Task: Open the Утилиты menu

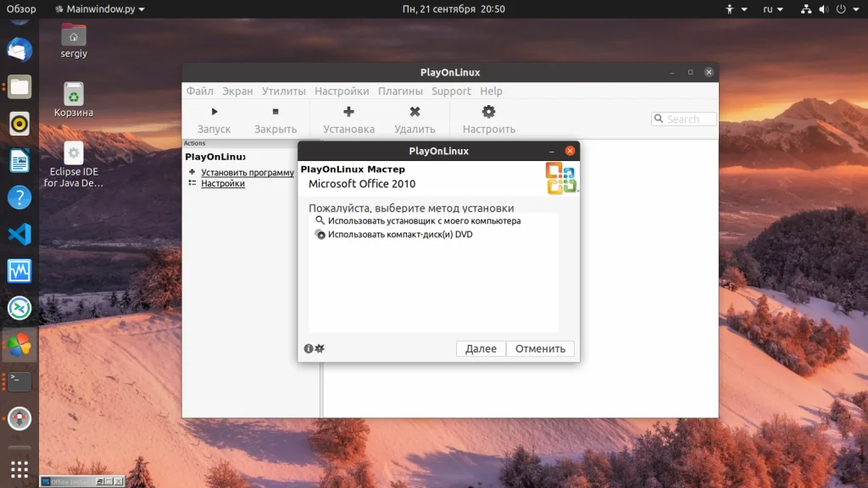Action: click(283, 91)
